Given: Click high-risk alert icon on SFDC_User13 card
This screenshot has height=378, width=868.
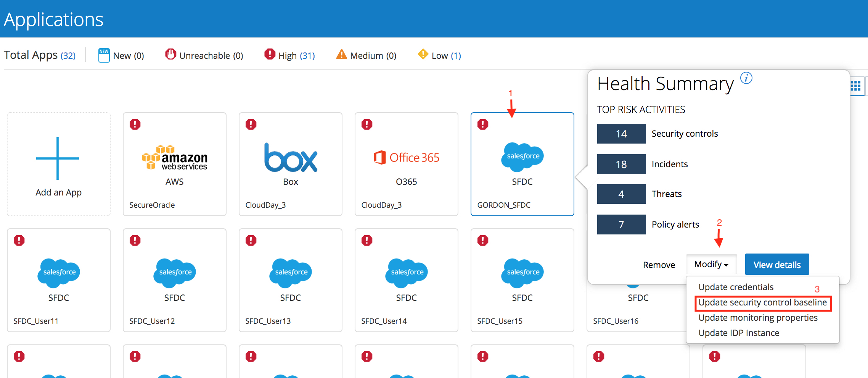Looking at the screenshot, I should [x=251, y=240].
